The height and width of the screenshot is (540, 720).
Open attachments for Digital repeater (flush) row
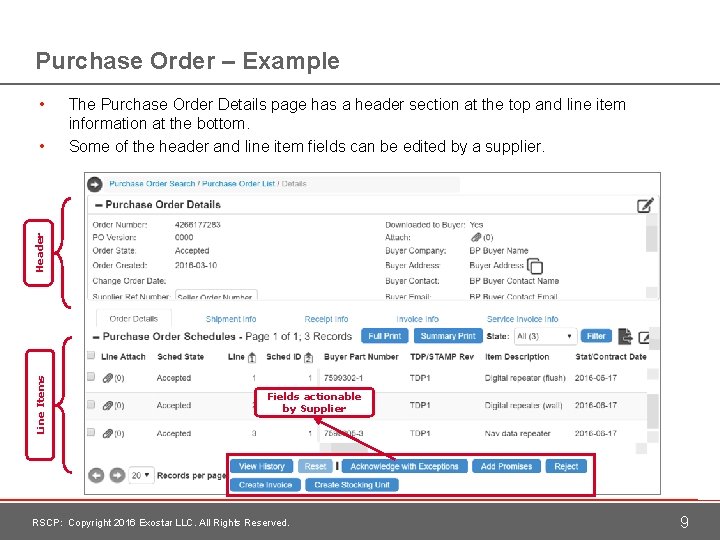click(107, 378)
